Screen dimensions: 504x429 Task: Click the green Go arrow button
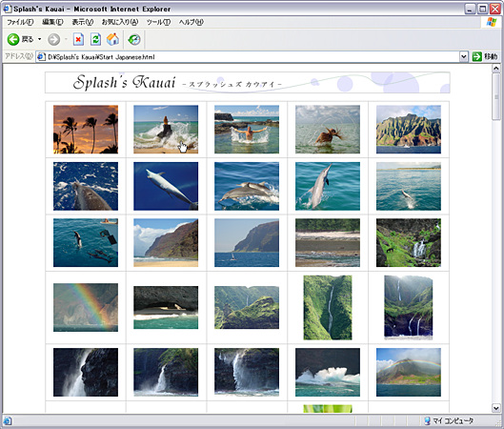click(x=477, y=57)
